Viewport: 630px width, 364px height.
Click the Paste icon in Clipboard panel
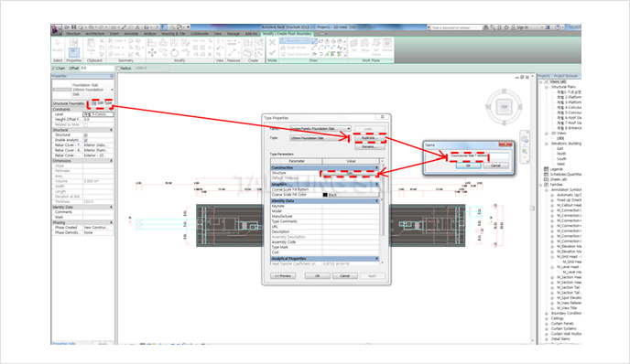click(x=92, y=44)
